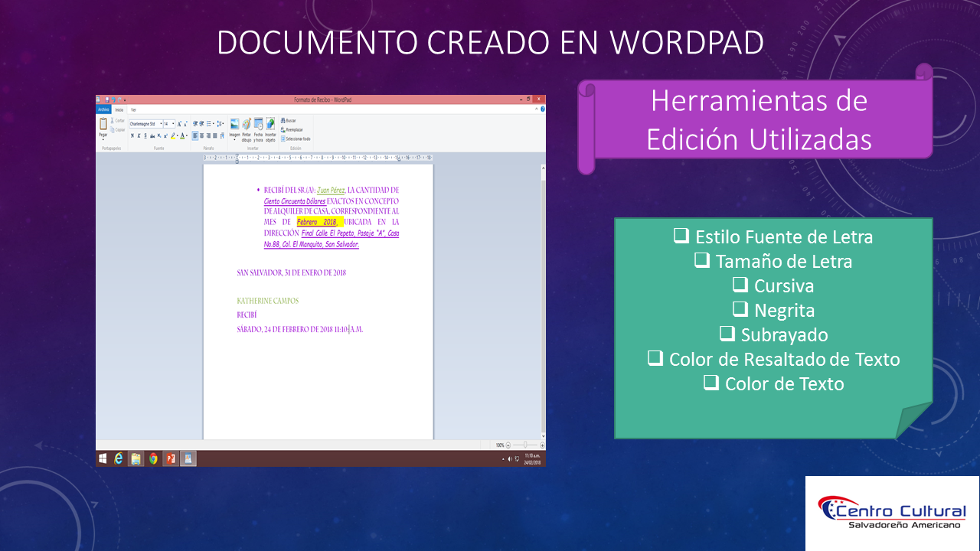Screen dimensions: 980x551
Task: Click the text highlight color marker
Action: [x=173, y=135]
